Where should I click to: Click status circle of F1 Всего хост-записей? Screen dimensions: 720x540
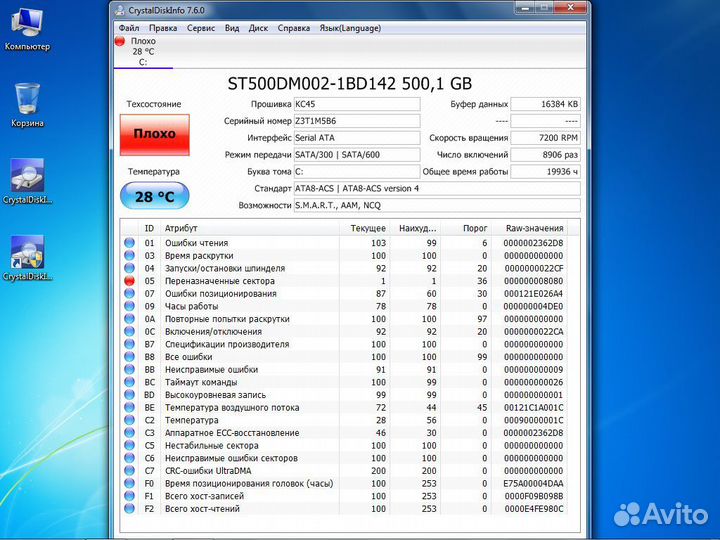[x=129, y=496]
